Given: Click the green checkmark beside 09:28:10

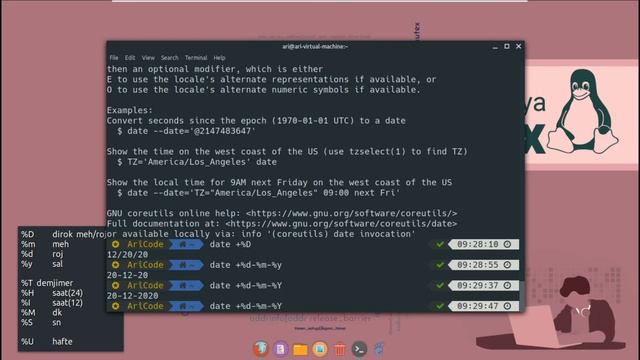Looking at the screenshot, I should 440,244.
